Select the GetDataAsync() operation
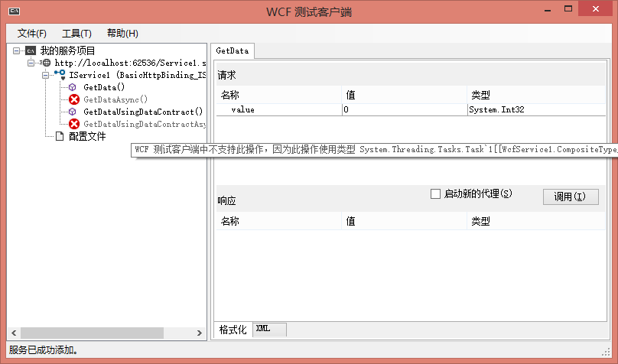The image size is (618, 364). [x=115, y=99]
